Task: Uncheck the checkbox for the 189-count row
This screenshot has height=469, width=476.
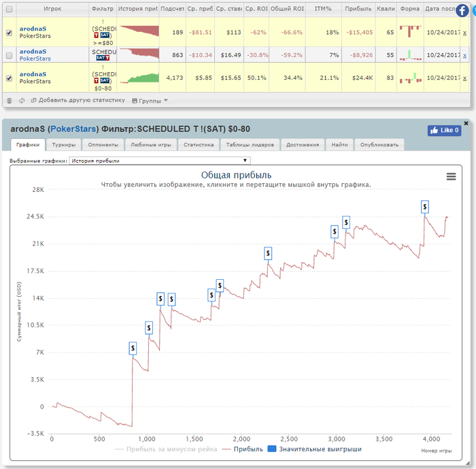Action: pyautogui.click(x=9, y=33)
